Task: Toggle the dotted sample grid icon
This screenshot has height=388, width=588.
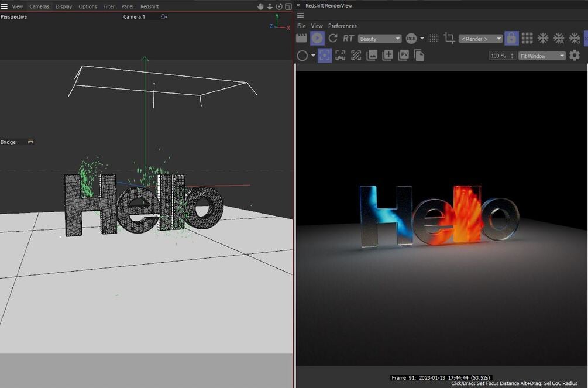Action: pos(434,38)
